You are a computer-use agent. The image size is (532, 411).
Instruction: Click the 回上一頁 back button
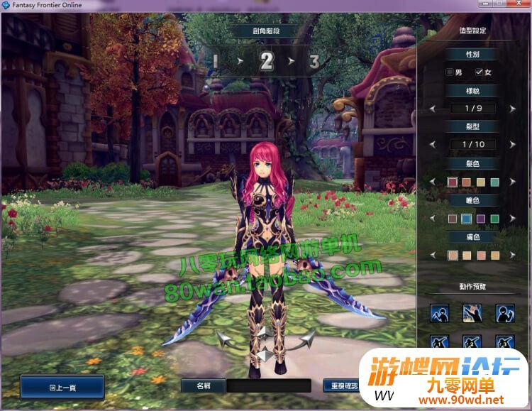pos(62,388)
